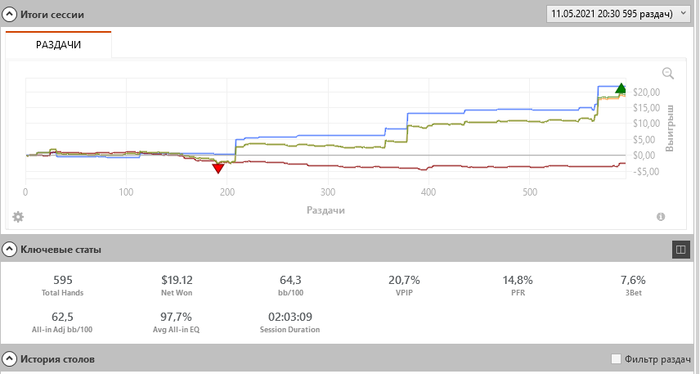Toggle the column layout icon in Ключевые статы

click(681, 249)
